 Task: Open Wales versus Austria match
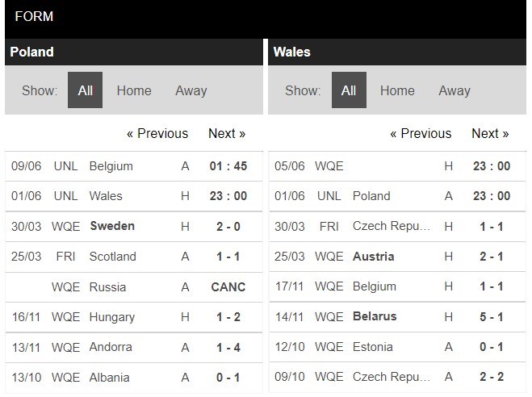(x=374, y=257)
